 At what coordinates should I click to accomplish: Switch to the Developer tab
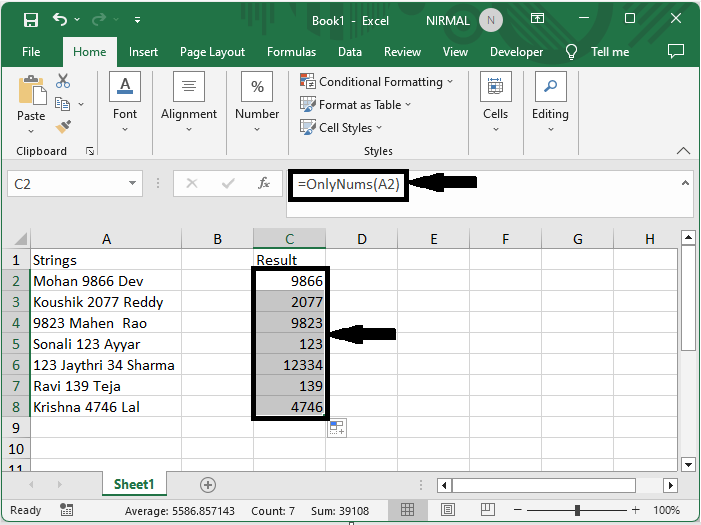(x=516, y=52)
